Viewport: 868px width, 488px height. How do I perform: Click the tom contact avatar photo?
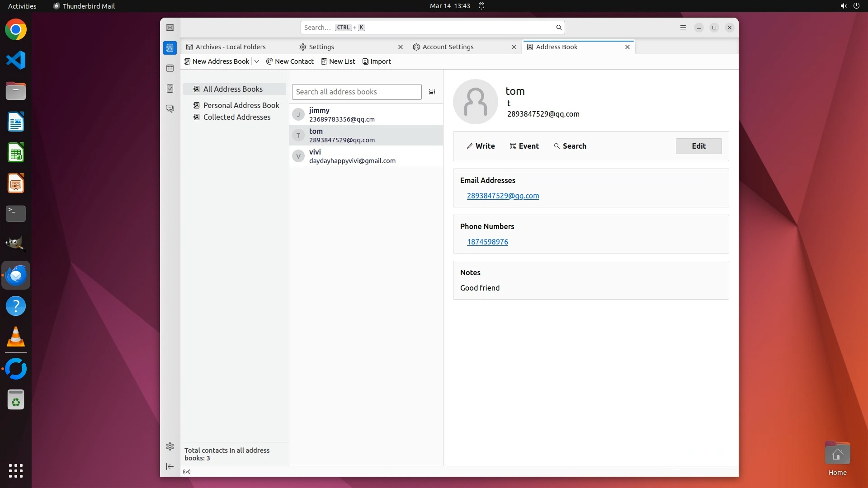tap(475, 102)
